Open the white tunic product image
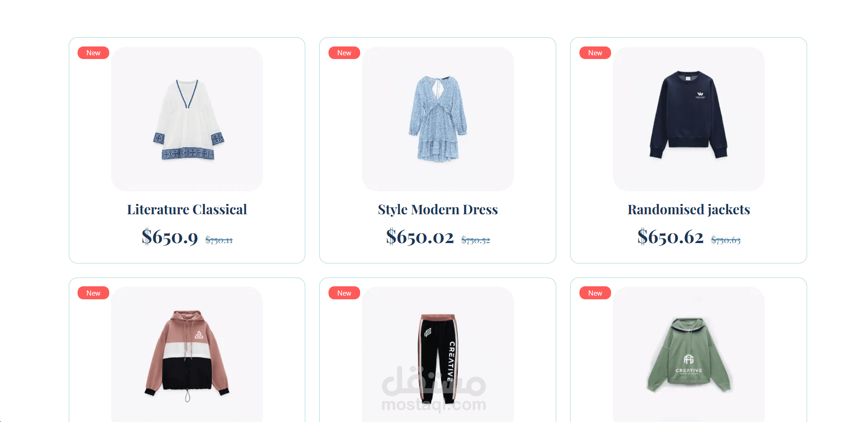 (187, 119)
